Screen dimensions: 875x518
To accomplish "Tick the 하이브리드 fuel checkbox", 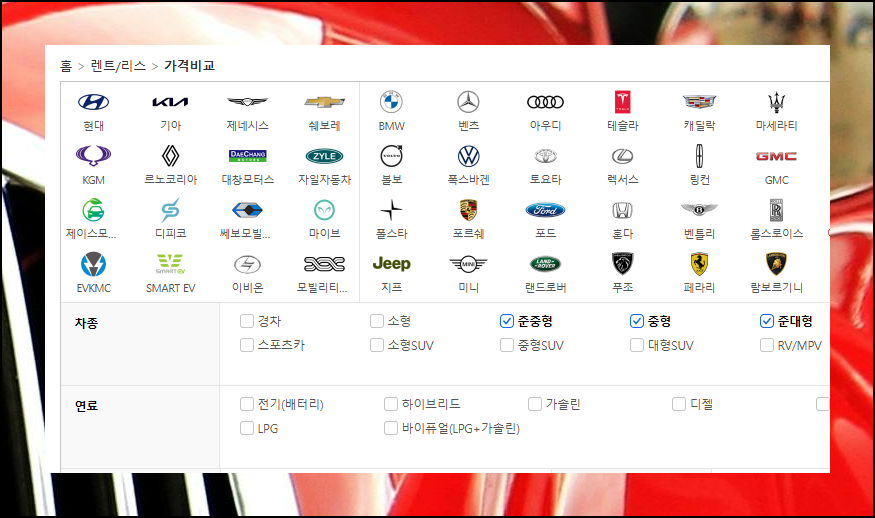I will click(x=391, y=404).
